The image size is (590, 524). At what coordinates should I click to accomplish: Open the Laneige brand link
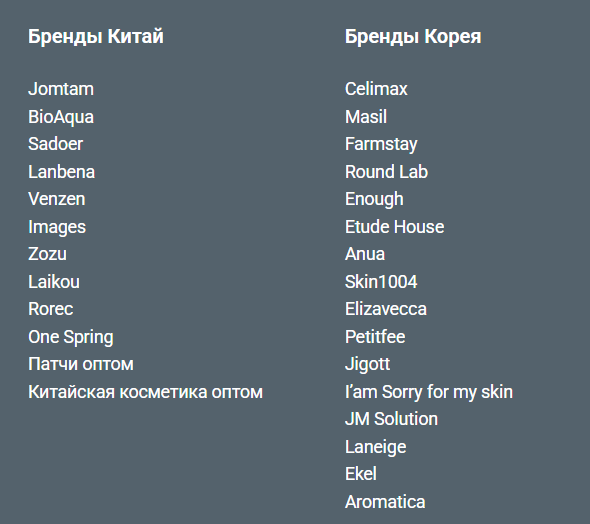pyautogui.click(x=376, y=447)
